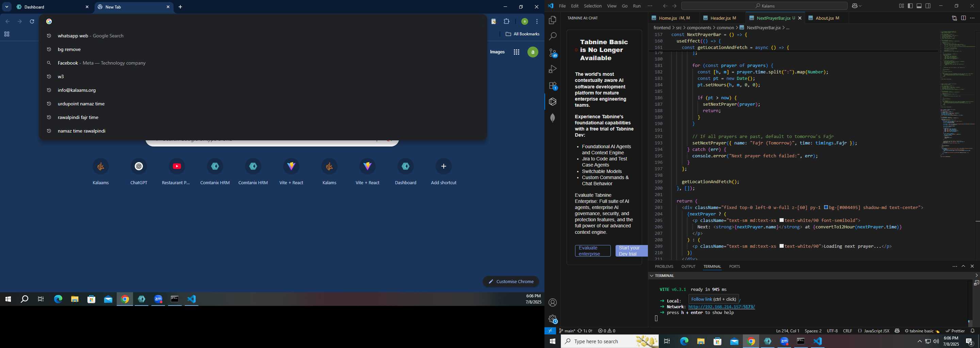Go forward using VS Code navigation arrow
The image size is (980, 348).
(674, 6)
